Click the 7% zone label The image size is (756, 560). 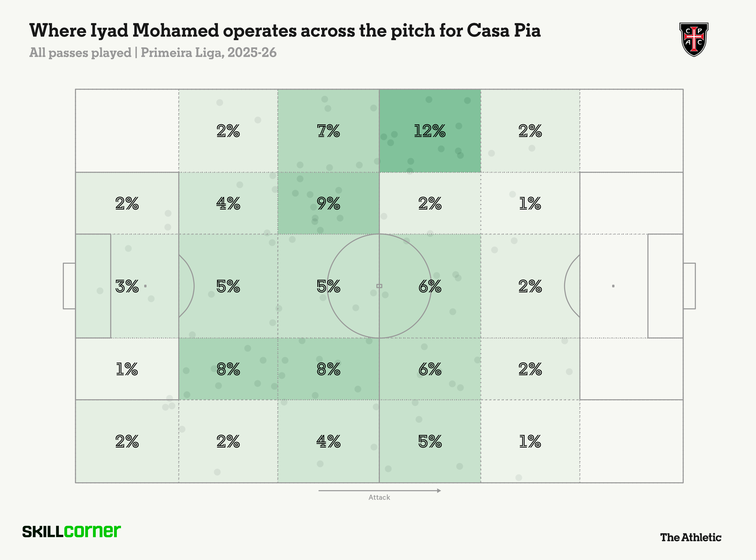coord(328,131)
